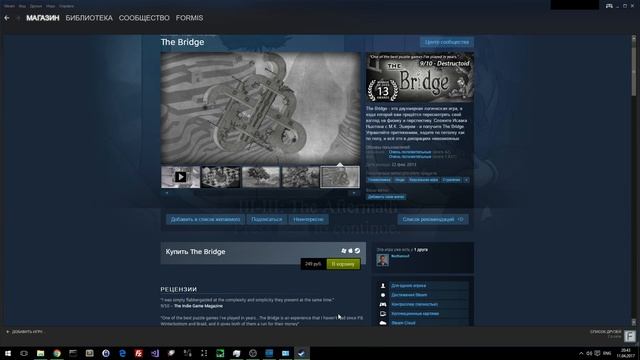Open friend's avatar who owns the game
The width and height of the screenshot is (640, 360).
[382, 260]
